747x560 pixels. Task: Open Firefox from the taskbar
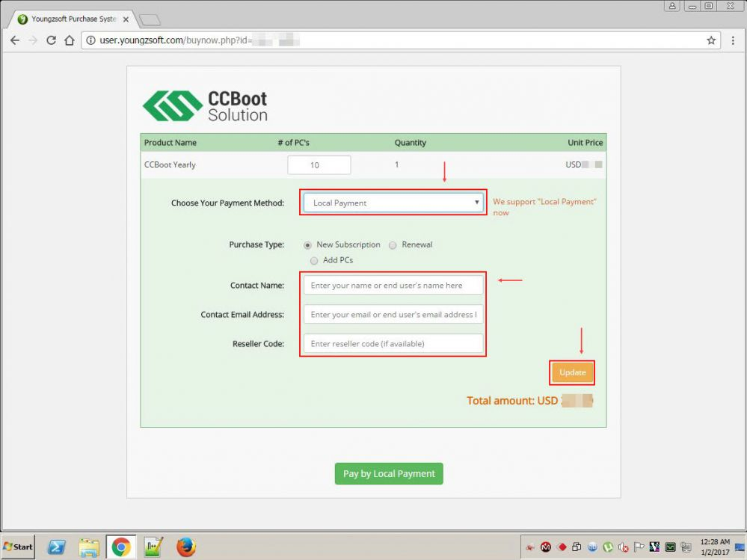click(186, 547)
